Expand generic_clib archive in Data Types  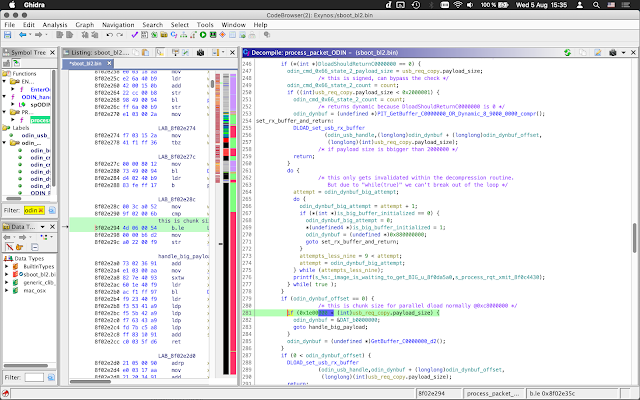6,282
